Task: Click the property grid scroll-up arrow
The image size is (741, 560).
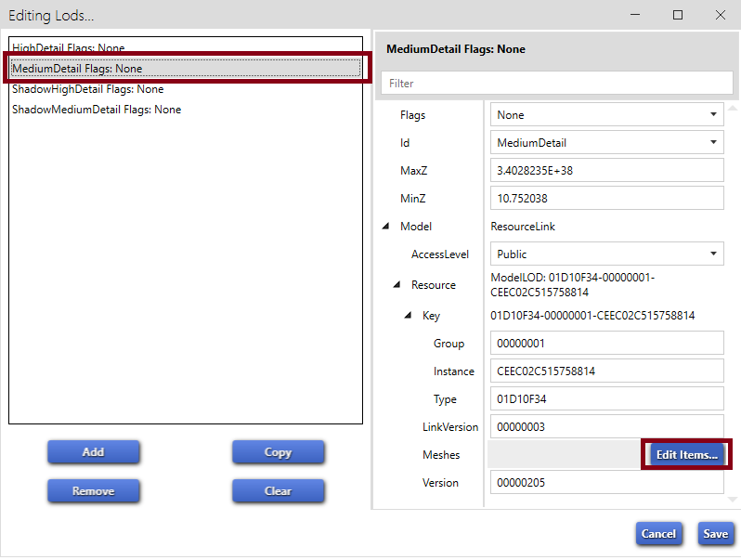Action: pos(733,109)
